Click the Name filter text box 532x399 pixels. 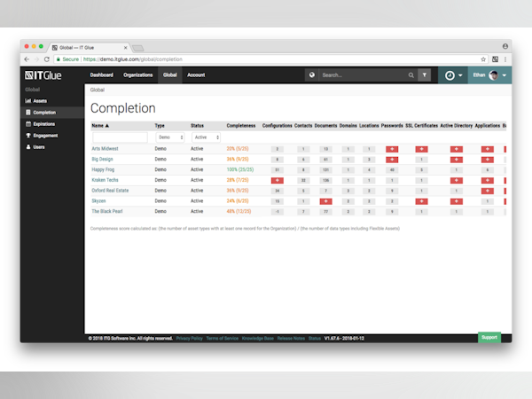click(120, 137)
